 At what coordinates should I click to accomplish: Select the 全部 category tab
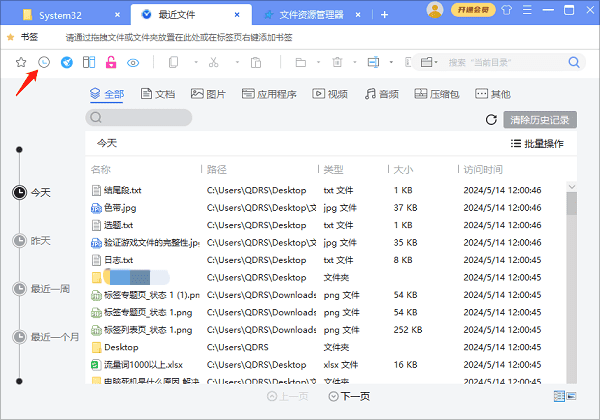tap(107, 94)
